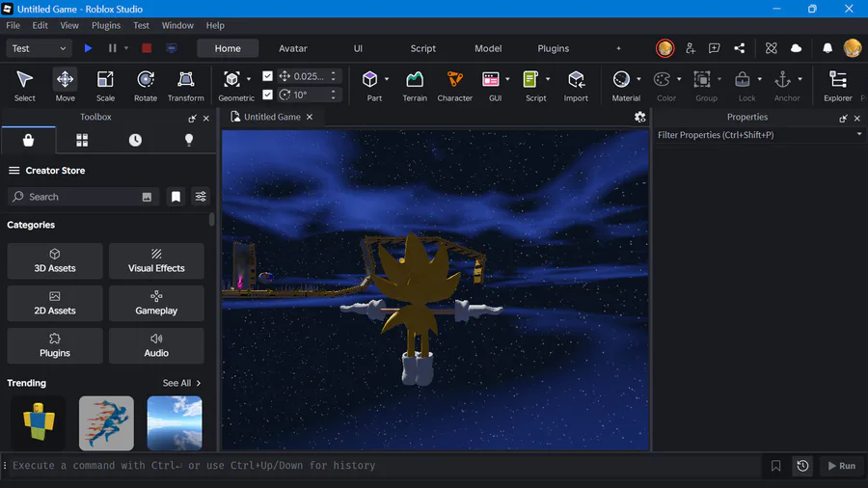The height and width of the screenshot is (488, 868).
Task: Activate the Move tool
Action: pos(65,86)
